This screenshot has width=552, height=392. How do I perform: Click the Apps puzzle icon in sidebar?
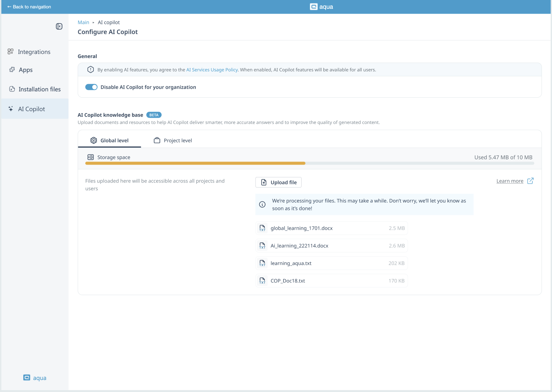[x=12, y=70]
